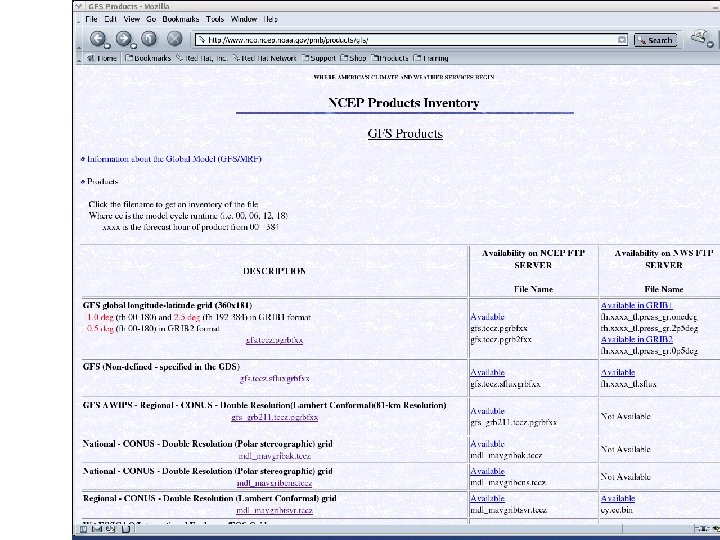Click the Available in GRIB2 link
720x540 pixels.
pyautogui.click(x=636, y=339)
